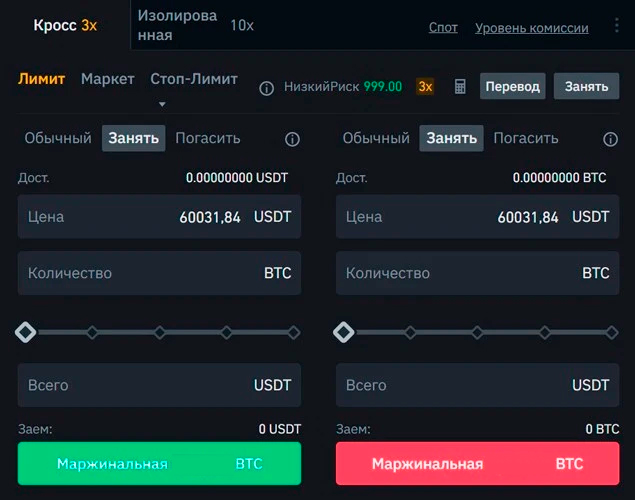Click the buy panel slider starting handle
The height and width of the screenshot is (500, 635).
tap(26, 332)
